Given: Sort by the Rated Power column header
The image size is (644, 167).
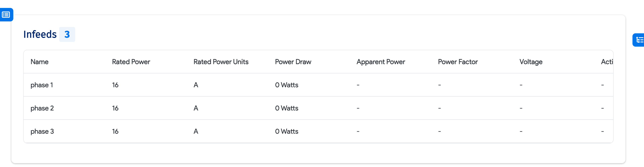Looking at the screenshot, I should click(x=131, y=62).
